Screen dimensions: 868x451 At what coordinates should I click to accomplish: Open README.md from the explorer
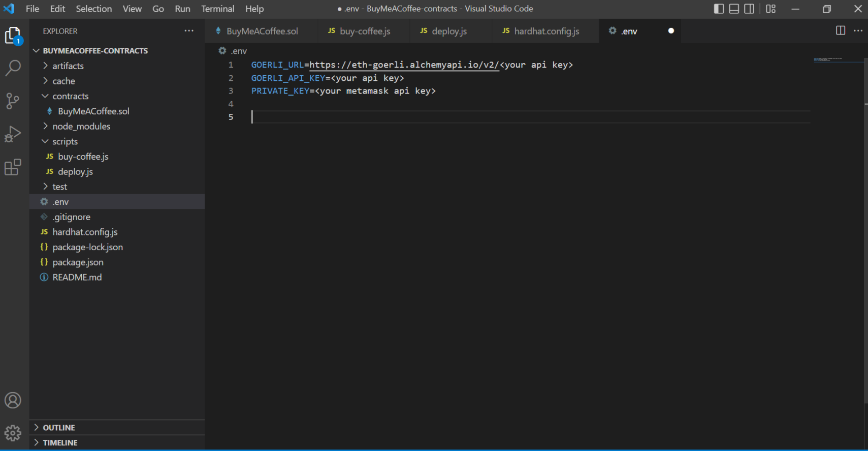[77, 277]
